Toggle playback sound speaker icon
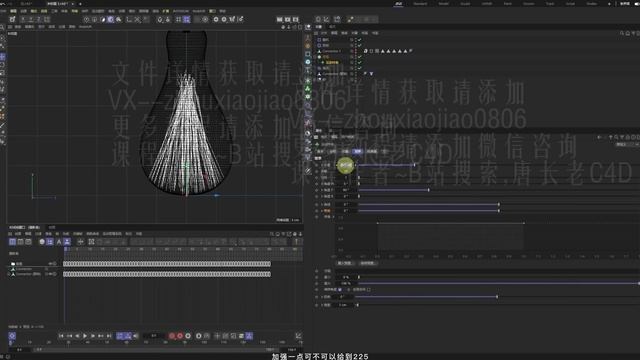Viewport: 640px width, 360px height. tap(136, 336)
